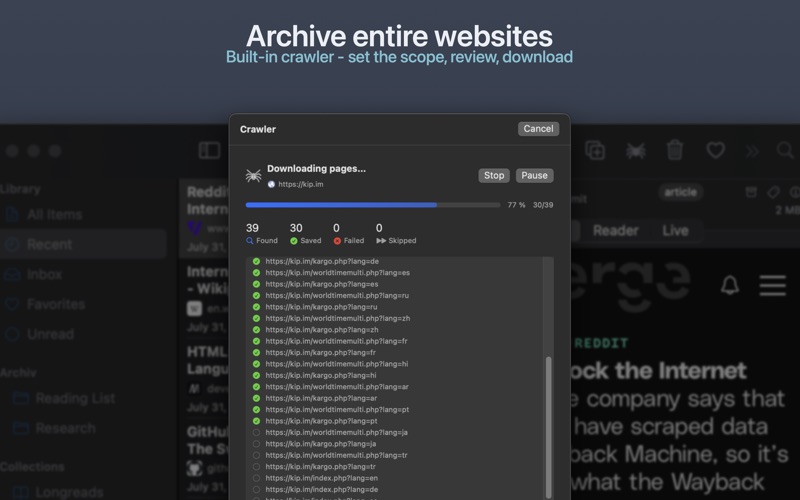Select pending row index.php?lang=en

394,478
